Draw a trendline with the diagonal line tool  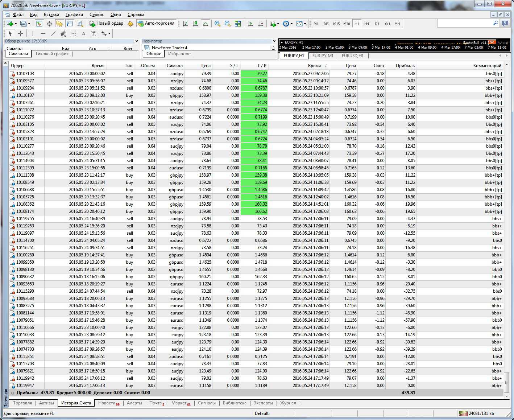click(x=53, y=33)
